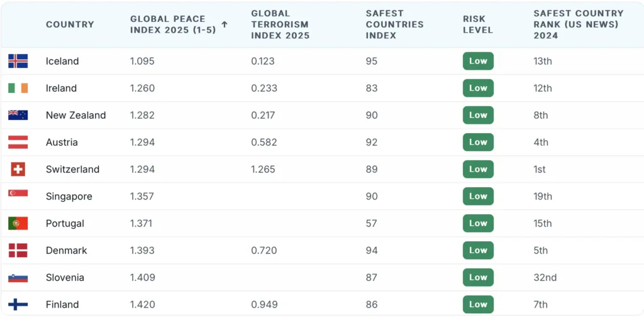Click the Denmark flag icon
The width and height of the screenshot is (644, 319).
pyautogui.click(x=18, y=250)
